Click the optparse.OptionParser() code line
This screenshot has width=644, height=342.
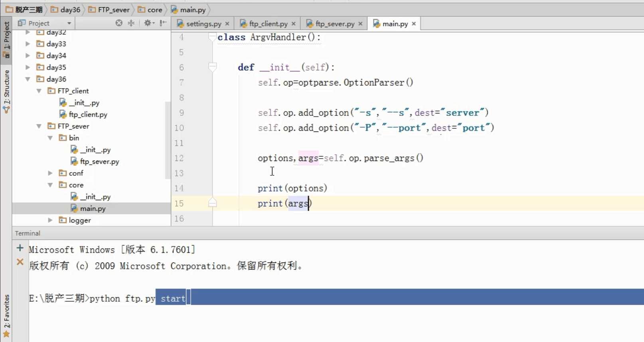pyautogui.click(x=335, y=83)
